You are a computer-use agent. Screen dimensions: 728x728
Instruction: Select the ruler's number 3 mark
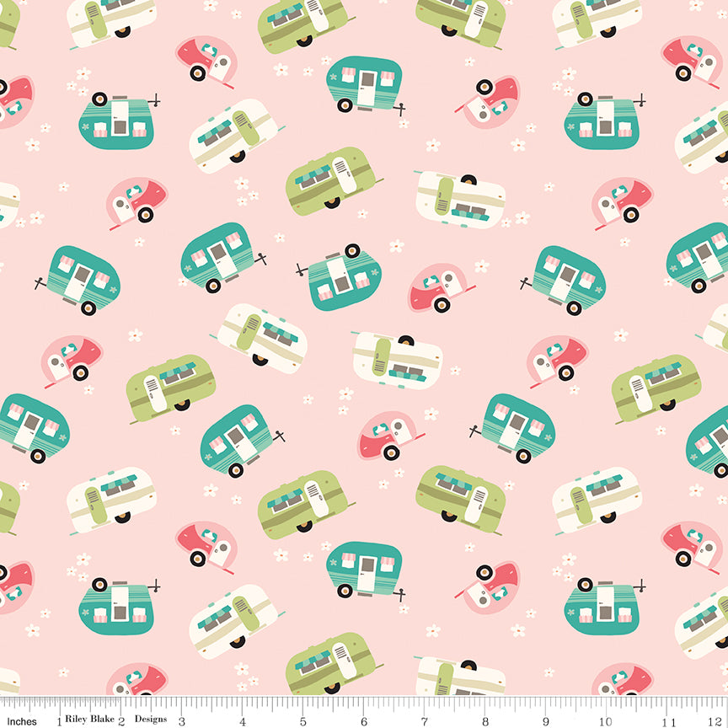pyautogui.click(x=181, y=720)
